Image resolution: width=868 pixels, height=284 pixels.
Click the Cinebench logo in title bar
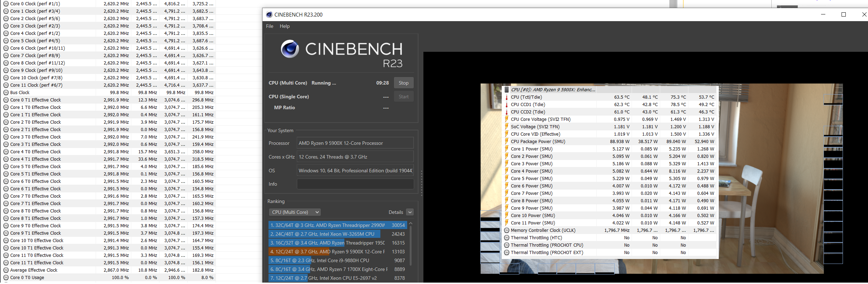[269, 14]
